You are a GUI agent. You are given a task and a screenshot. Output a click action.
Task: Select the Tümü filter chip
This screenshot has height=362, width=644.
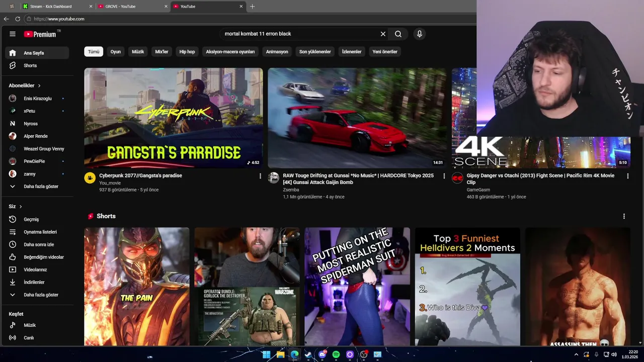(x=94, y=52)
